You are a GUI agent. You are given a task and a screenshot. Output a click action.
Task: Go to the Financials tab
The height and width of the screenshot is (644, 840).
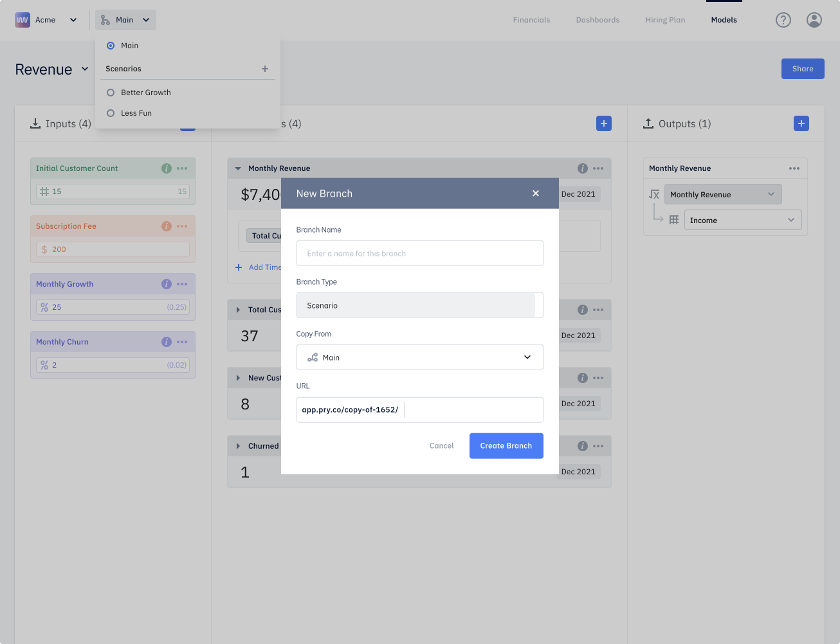point(531,20)
